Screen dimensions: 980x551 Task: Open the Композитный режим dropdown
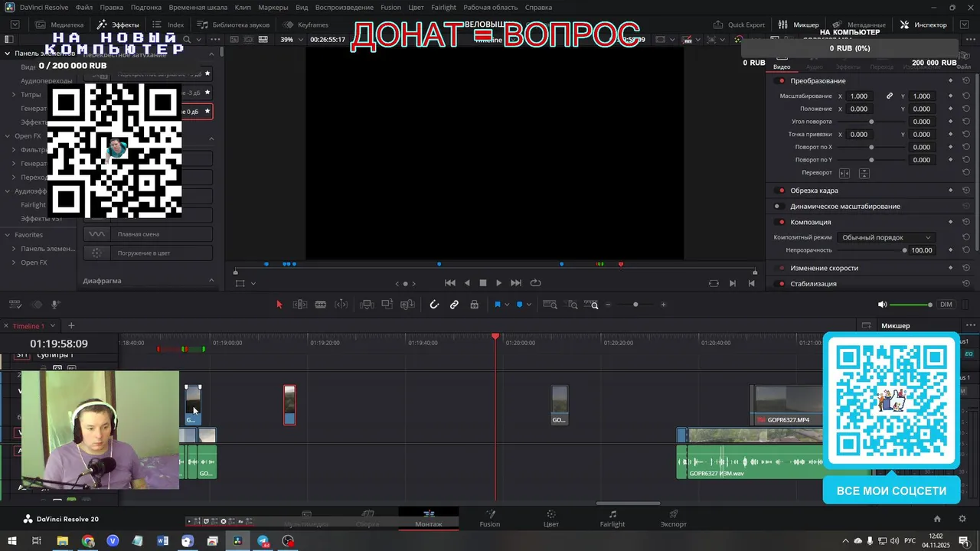886,237
